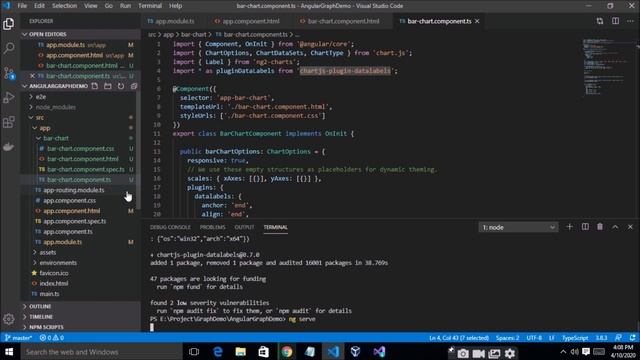Kill terminal with trash icon

coord(600,227)
